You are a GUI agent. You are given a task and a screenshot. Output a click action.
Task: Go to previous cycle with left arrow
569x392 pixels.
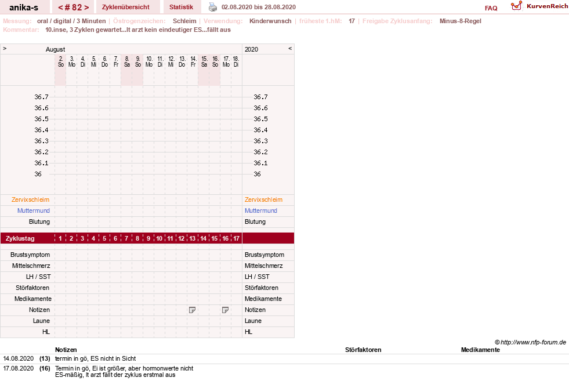60,8
